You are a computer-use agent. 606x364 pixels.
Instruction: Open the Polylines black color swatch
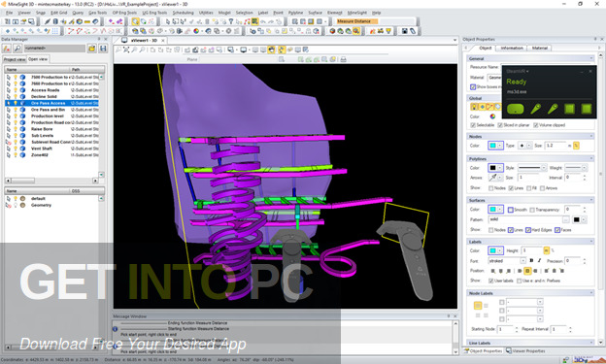tap(495, 168)
